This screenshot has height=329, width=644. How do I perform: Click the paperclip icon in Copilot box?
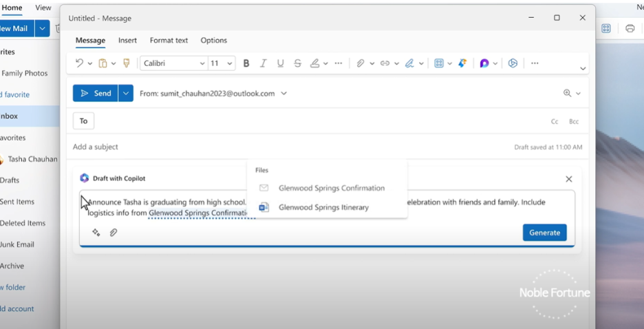pos(114,233)
